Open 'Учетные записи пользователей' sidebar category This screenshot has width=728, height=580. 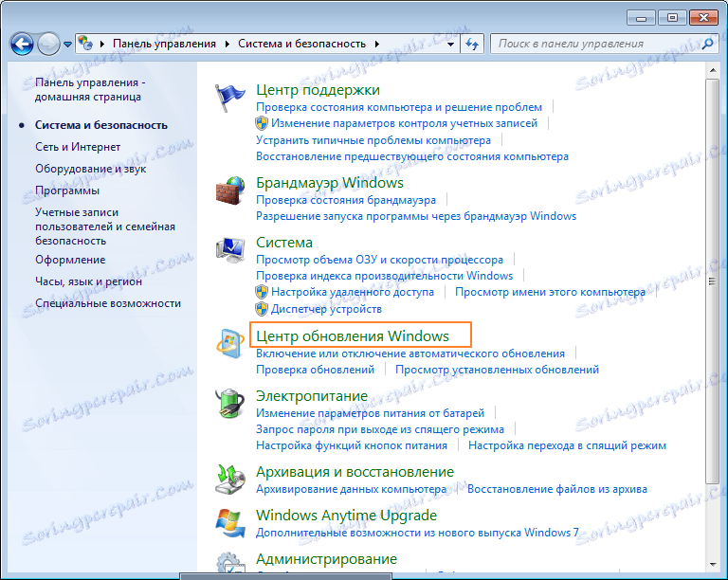tap(105, 227)
